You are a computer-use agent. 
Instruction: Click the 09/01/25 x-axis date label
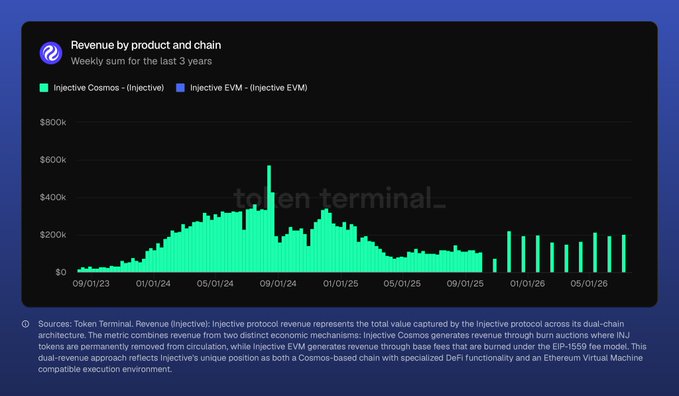click(465, 284)
